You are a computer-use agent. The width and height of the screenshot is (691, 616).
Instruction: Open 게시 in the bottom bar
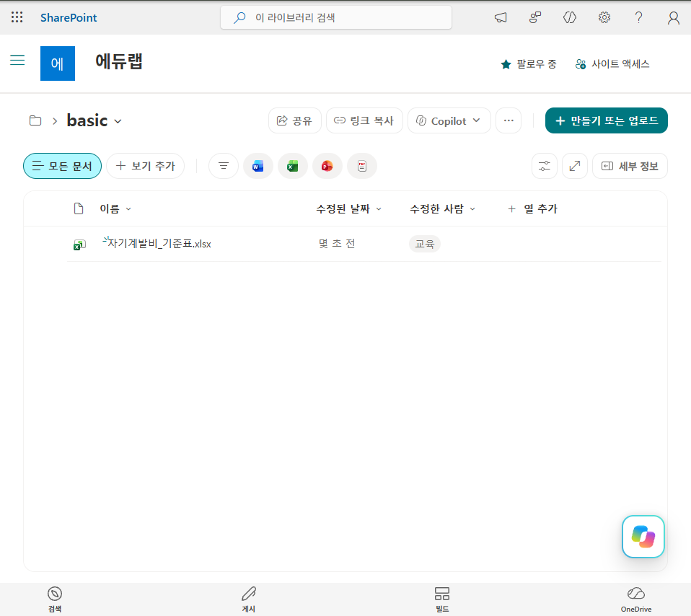tap(249, 599)
